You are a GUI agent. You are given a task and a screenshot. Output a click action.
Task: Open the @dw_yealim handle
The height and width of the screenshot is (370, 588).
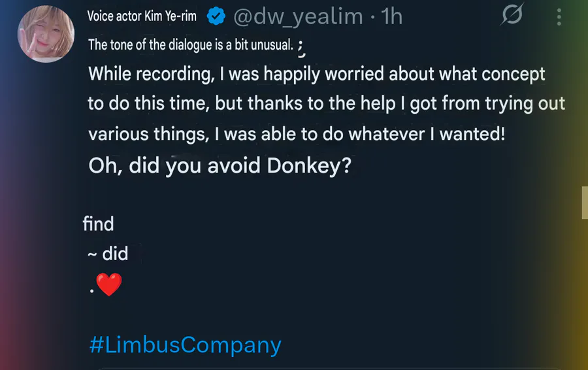(x=298, y=16)
